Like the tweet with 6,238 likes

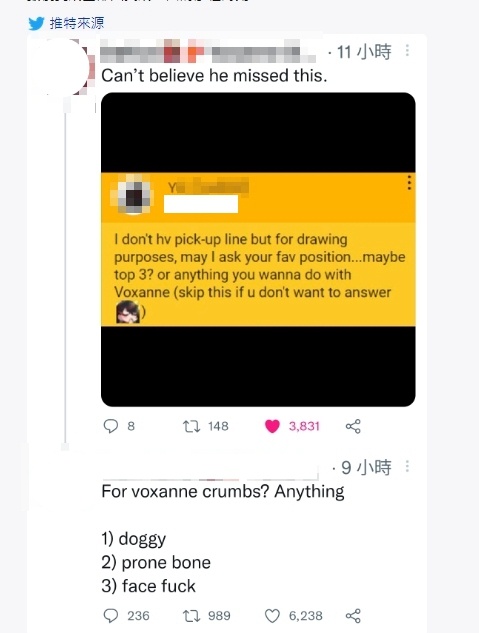272,616
